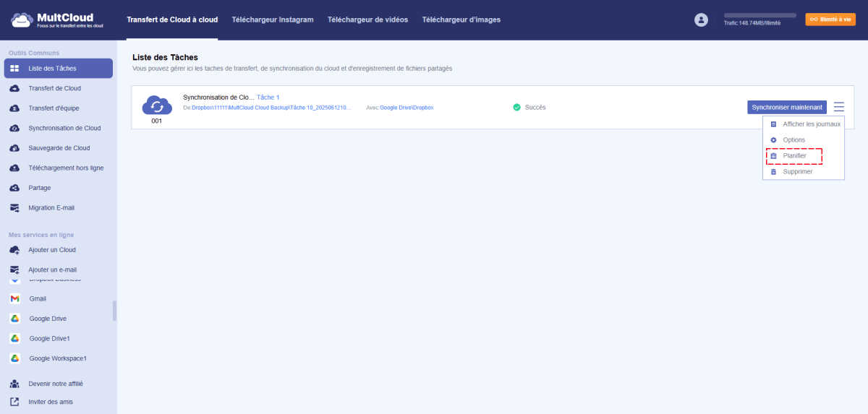Open the Téléchargeur Instagram tab

click(x=273, y=20)
